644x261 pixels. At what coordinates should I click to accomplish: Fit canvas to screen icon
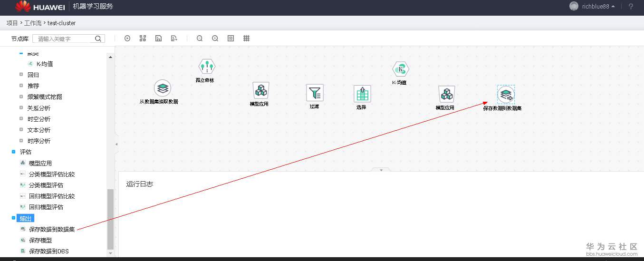click(x=231, y=39)
